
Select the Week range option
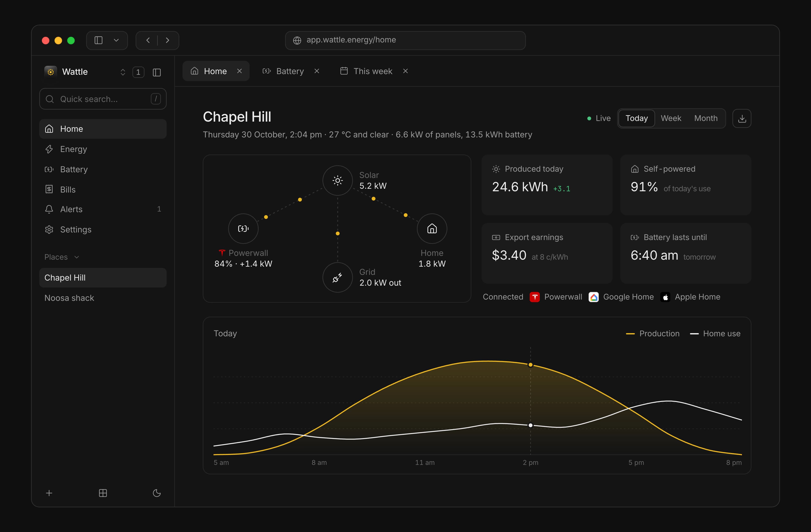(x=671, y=118)
